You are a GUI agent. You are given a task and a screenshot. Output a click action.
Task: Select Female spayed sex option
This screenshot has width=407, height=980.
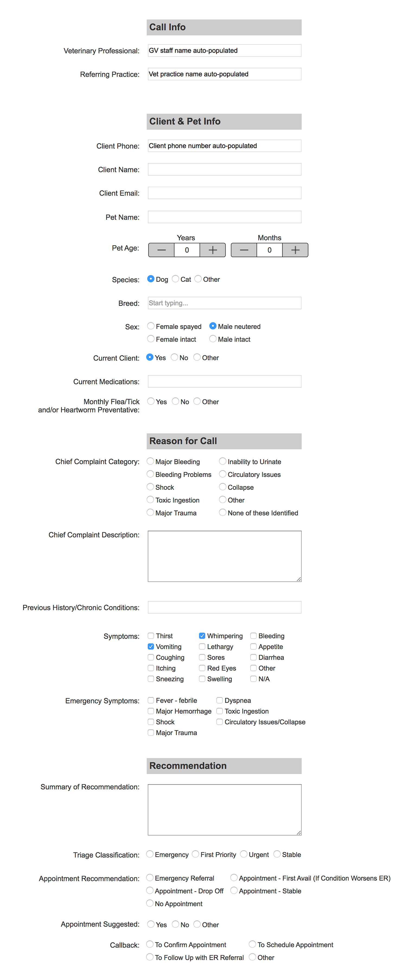(151, 326)
